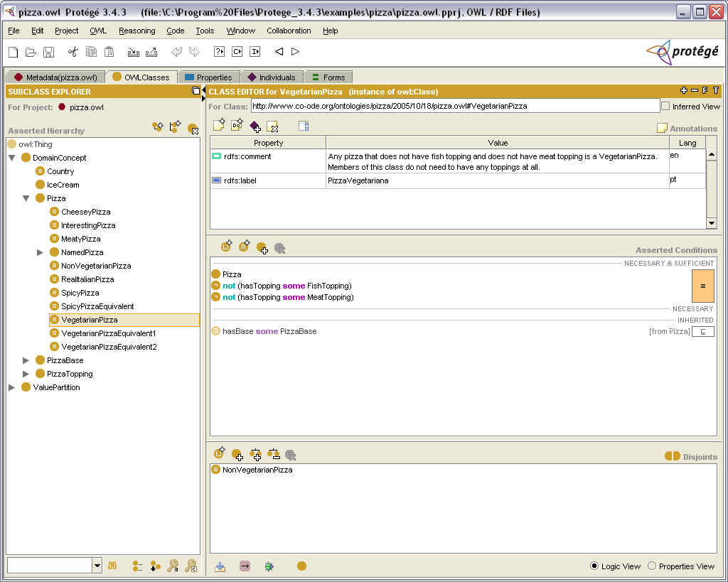The width and height of the screenshot is (728, 582).
Task: Click the delete class icon in hierarchy toolbar
Action: (193, 129)
